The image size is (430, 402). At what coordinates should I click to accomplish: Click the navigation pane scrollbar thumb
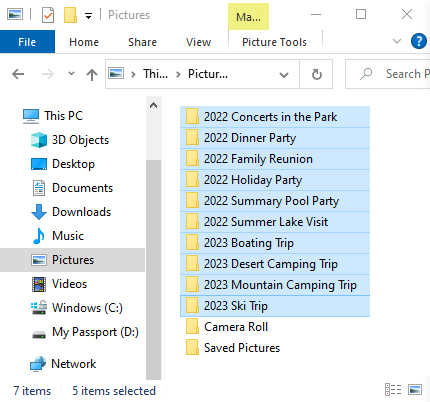[154, 269]
